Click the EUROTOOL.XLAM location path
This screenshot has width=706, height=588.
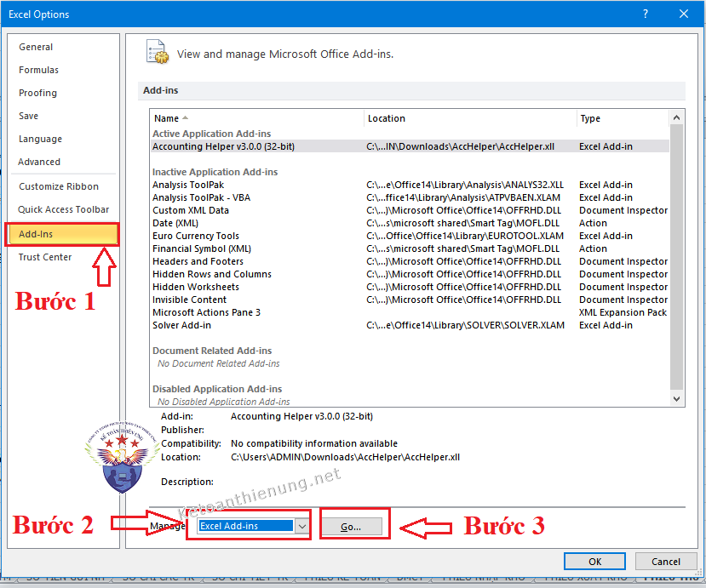(465, 236)
